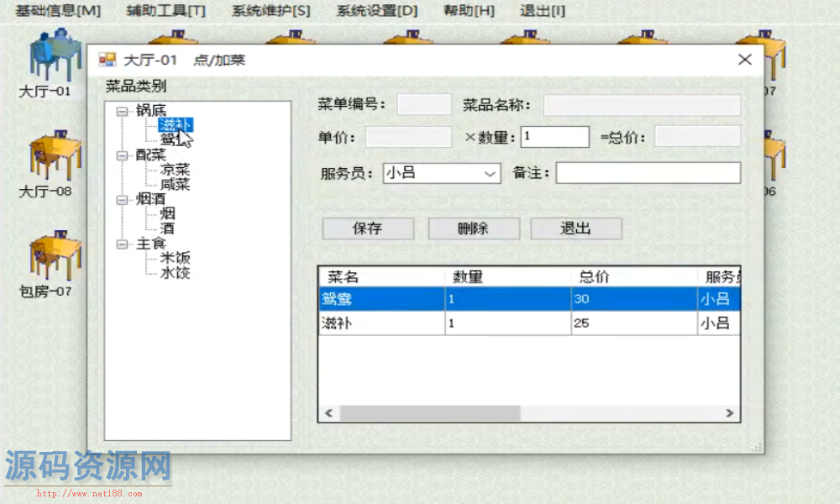This screenshot has width=840, height=504.
Task: Collapse the 烟酒 tree category
Action: pos(122,200)
